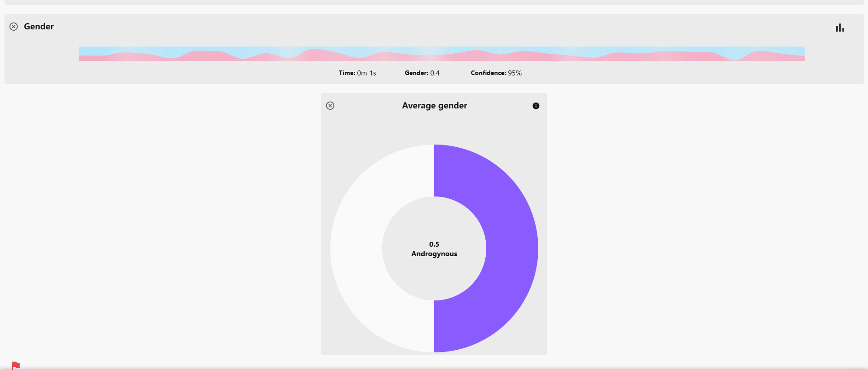Close the Gender panel
This screenshot has width=868, height=370.
(x=14, y=27)
